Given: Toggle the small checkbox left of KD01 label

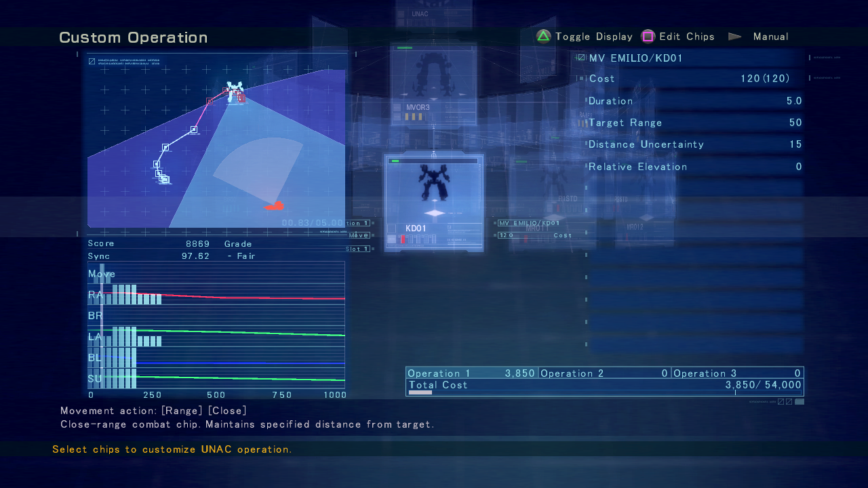Looking at the screenshot, I should click(x=391, y=228).
